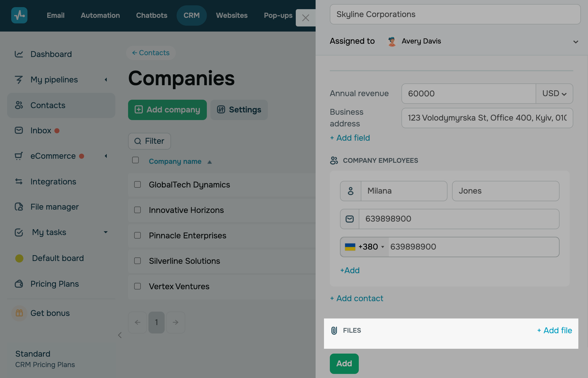Click the Default board yellow color dot
The height and width of the screenshot is (378, 588).
click(x=19, y=258)
